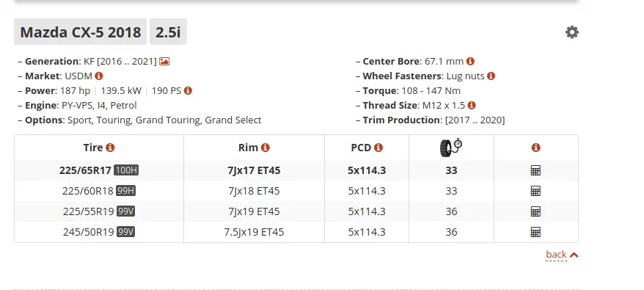The width and height of the screenshot is (644, 290).
Task: Click info icon in last column header
Action: [535, 148]
